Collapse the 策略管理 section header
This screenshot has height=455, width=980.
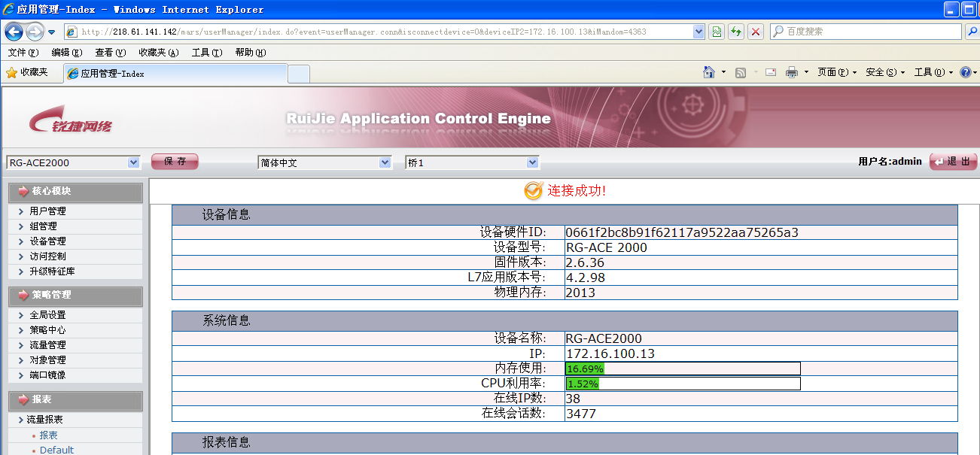tap(75, 296)
